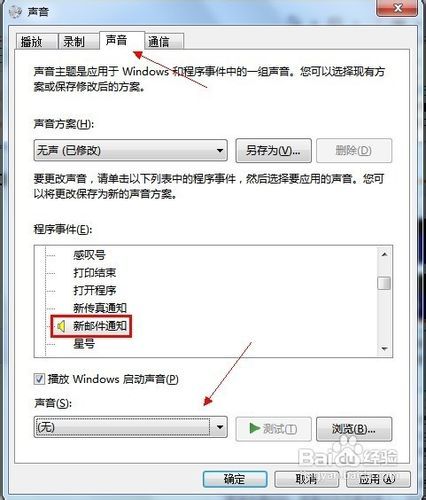Screen dimensions: 426x500
Task: Click the green play icon on the 测试 button
Action: click(x=255, y=428)
